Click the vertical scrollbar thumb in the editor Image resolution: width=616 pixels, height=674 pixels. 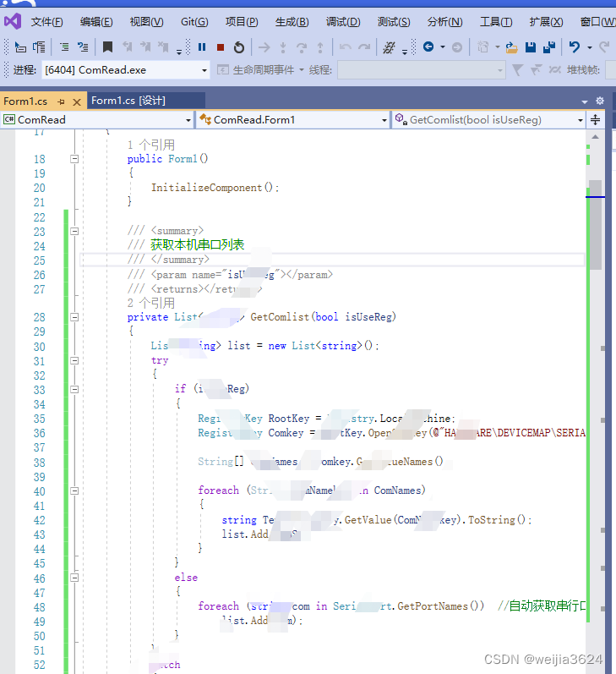click(x=596, y=225)
